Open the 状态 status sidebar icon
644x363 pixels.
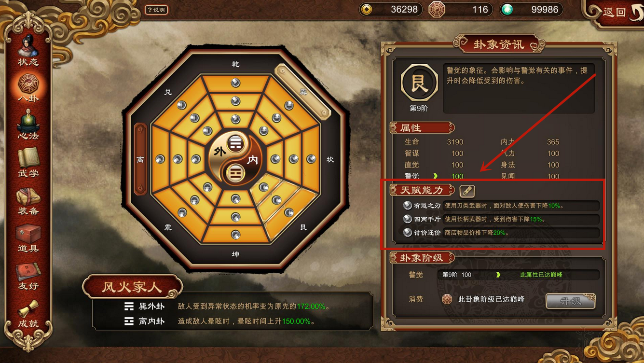[28, 51]
